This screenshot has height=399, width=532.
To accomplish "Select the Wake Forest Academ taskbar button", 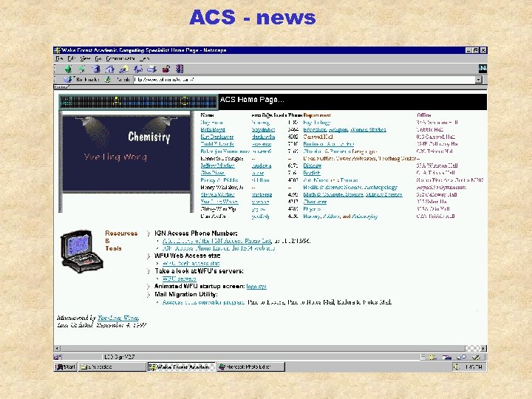I will (182, 366).
